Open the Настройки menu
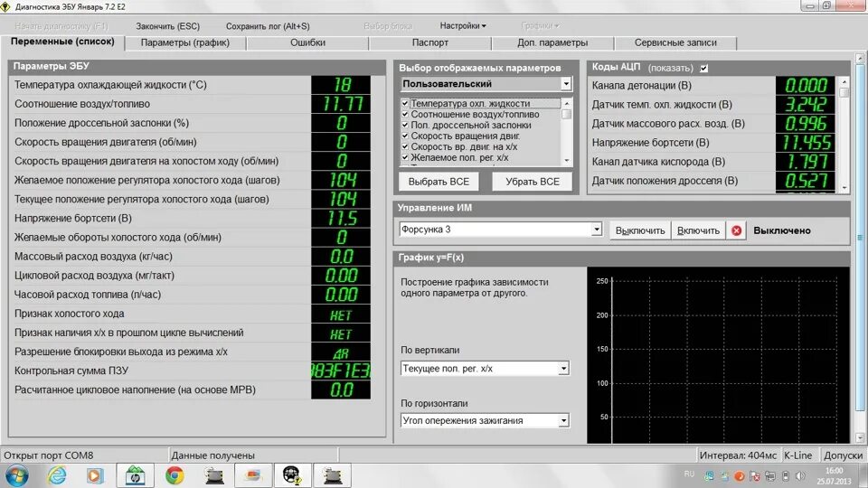 click(463, 25)
